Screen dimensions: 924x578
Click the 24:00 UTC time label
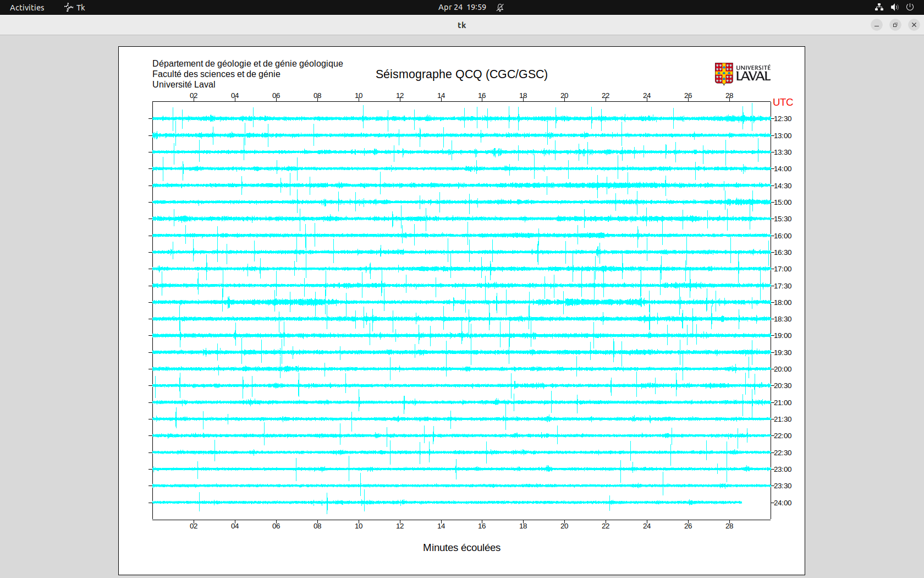783,503
